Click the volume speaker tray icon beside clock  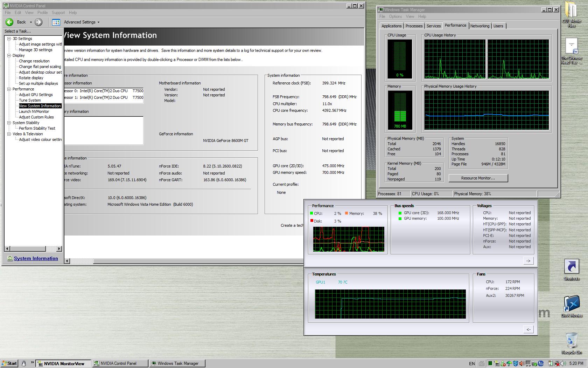click(563, 363)
